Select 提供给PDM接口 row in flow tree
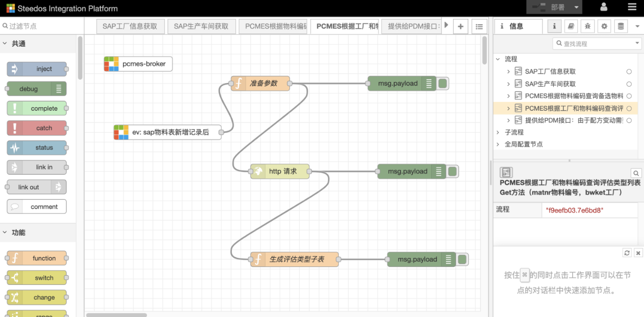This screenshot has height=317, width=644. coord(565,120)
